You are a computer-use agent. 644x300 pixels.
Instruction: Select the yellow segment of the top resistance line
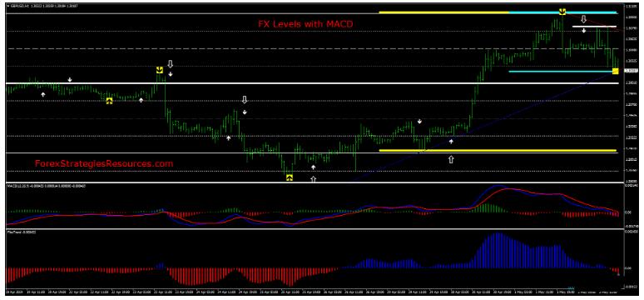coord(444,12)
